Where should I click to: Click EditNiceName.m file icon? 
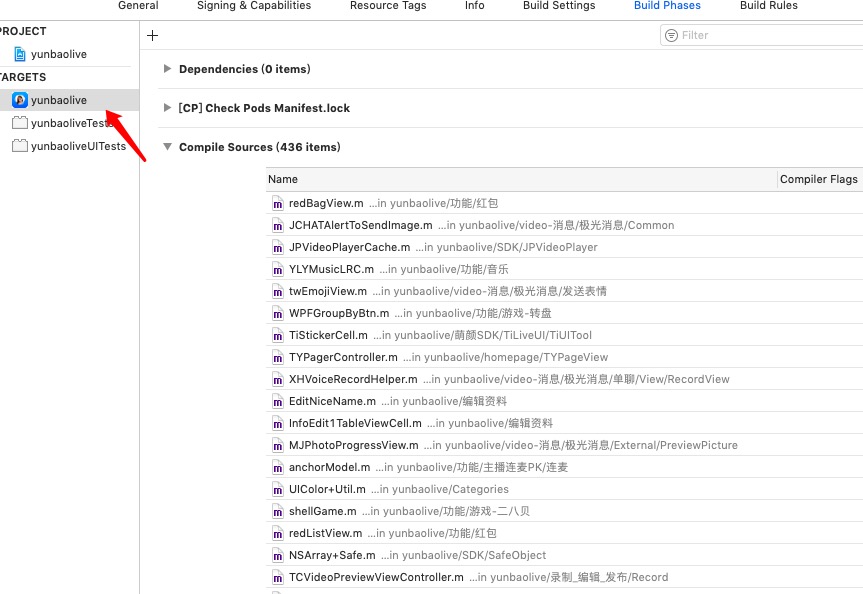tap(277, 402)
